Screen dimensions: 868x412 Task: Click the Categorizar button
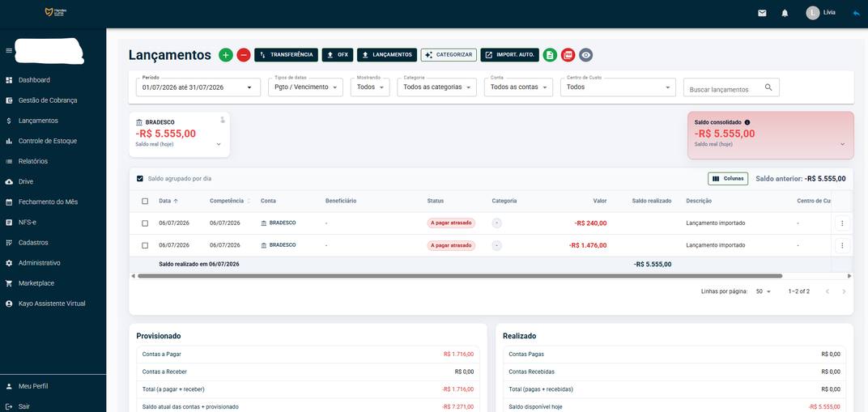click(449, 55)
